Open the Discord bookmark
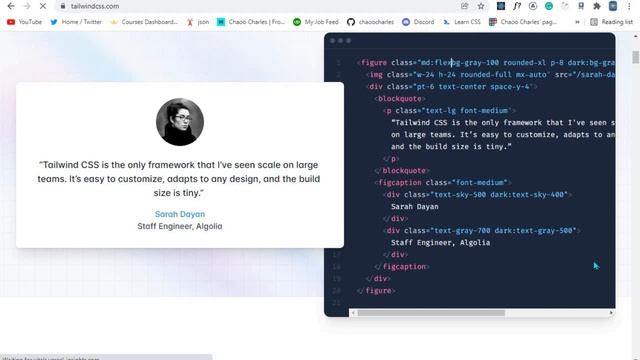The width and height of the screenshot is (640, 360). click(x=418, y=22)
